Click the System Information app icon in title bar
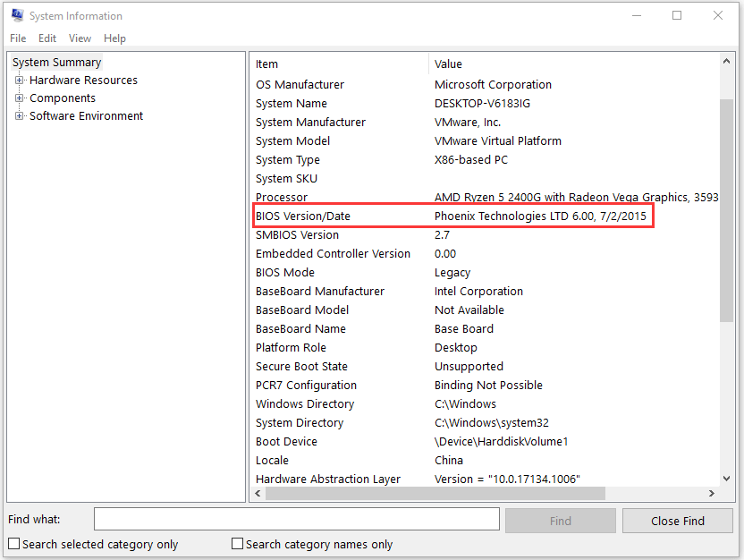744x560 pixels. point(18,16)
